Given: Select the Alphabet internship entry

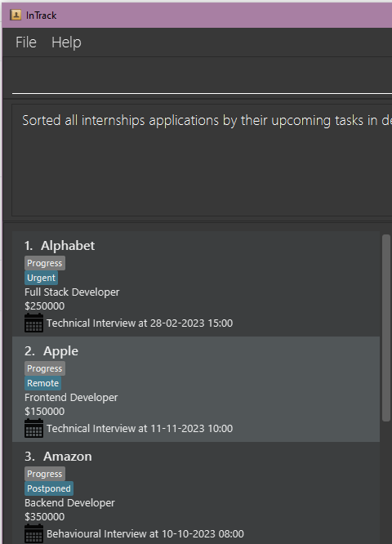Looking at the screenshot, I should click(196, 283).
